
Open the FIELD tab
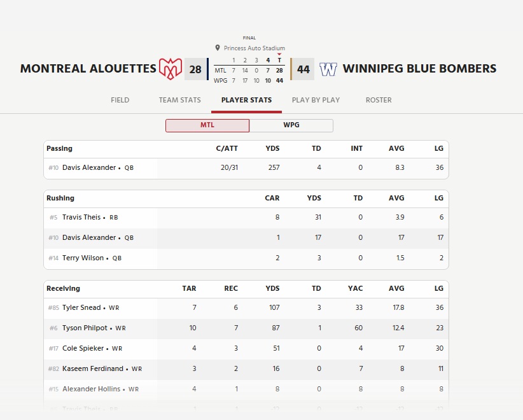pyautogui.click(x=120, y=100)
